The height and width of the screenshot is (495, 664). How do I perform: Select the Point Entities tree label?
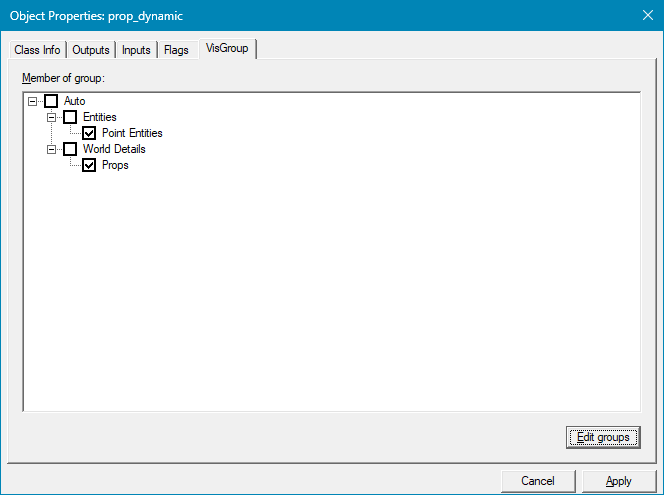click(x=132, y=133)
